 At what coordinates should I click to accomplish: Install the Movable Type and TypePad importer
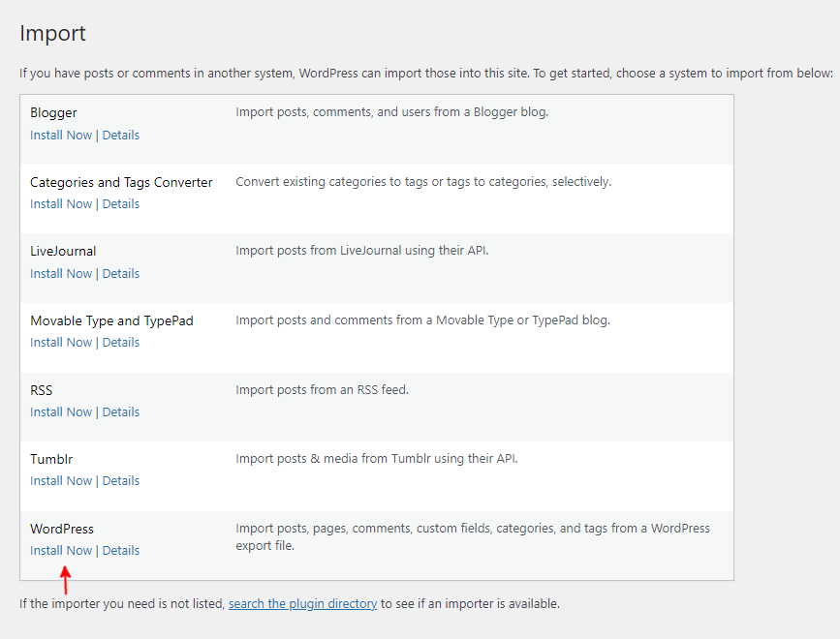coord(60,342)
